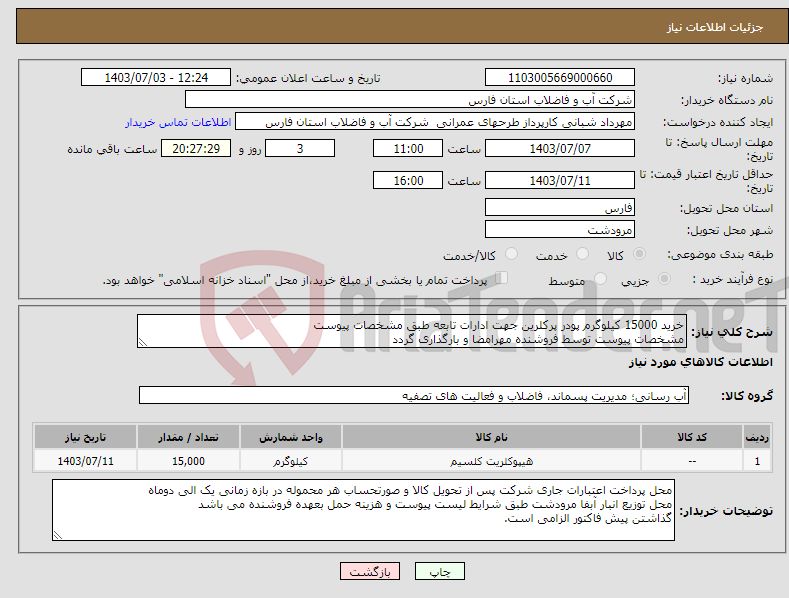This screenshot has width=789, height=598.
Task: Click the چاپ print button
Action: point(439,571)
